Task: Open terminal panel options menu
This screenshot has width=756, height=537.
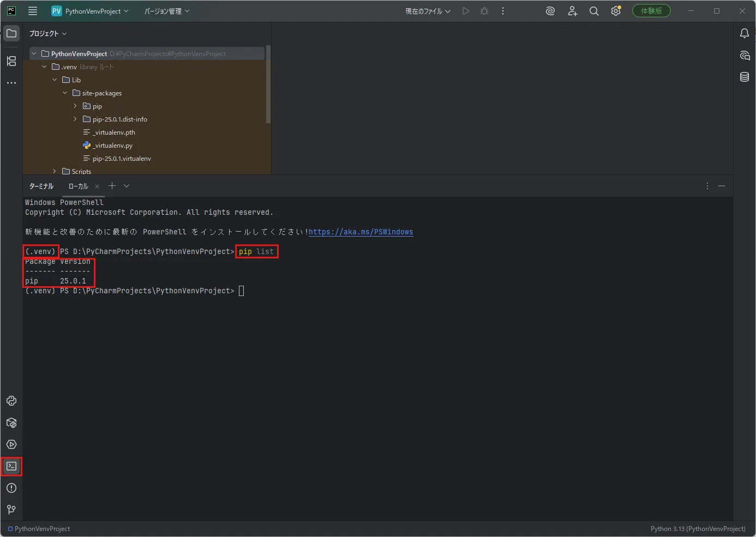Action: point(707,186)
